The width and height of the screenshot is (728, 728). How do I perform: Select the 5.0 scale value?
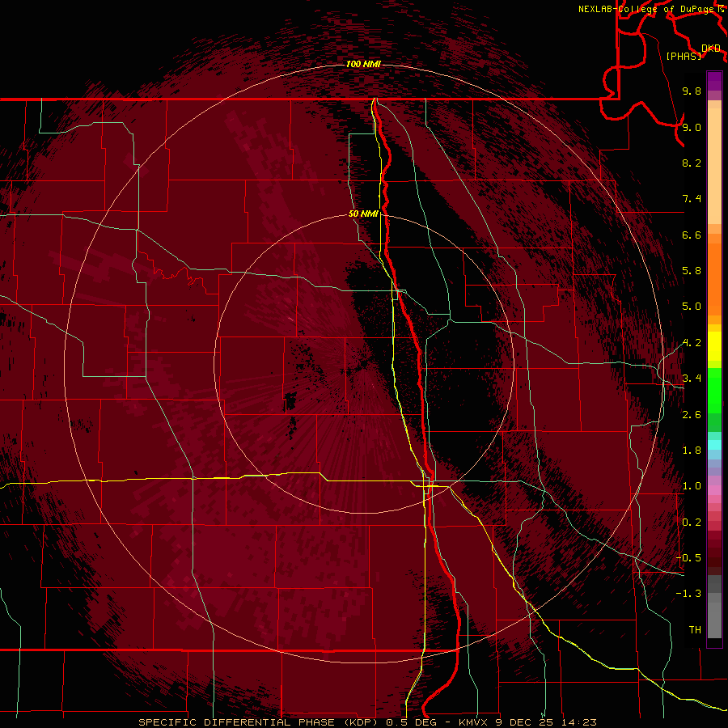692,307
